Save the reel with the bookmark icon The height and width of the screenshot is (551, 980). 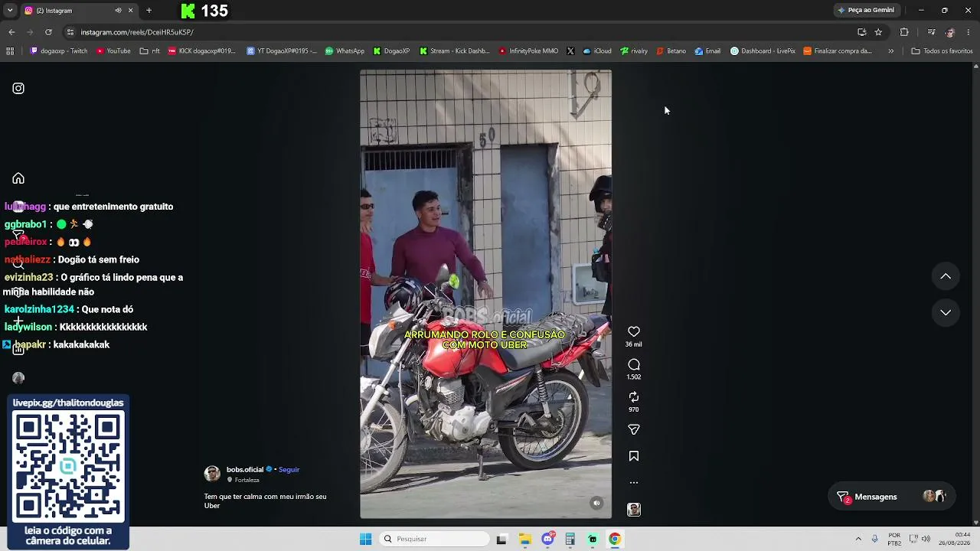pyautogui.click(x=634, y=456)
